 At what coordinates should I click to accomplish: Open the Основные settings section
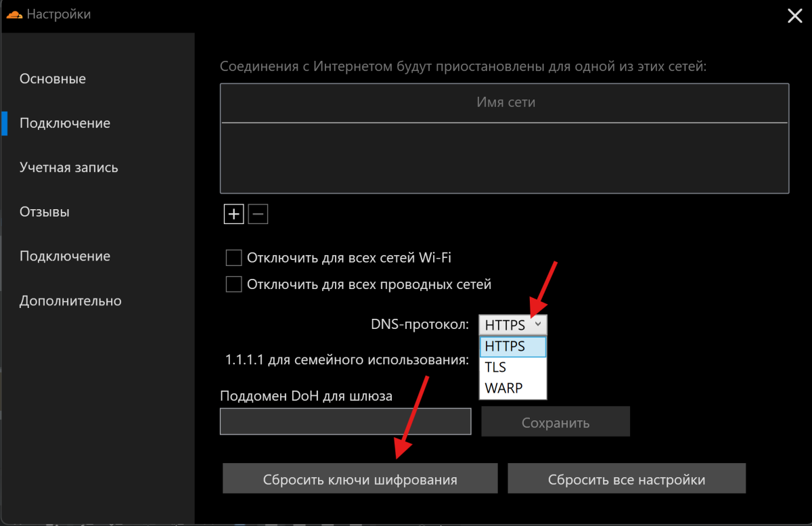coord(53,79)
